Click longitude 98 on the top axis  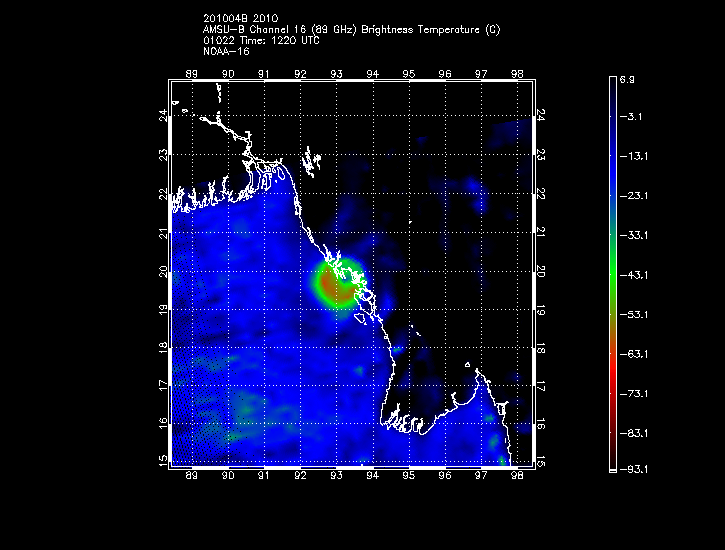tap(517, 74)
